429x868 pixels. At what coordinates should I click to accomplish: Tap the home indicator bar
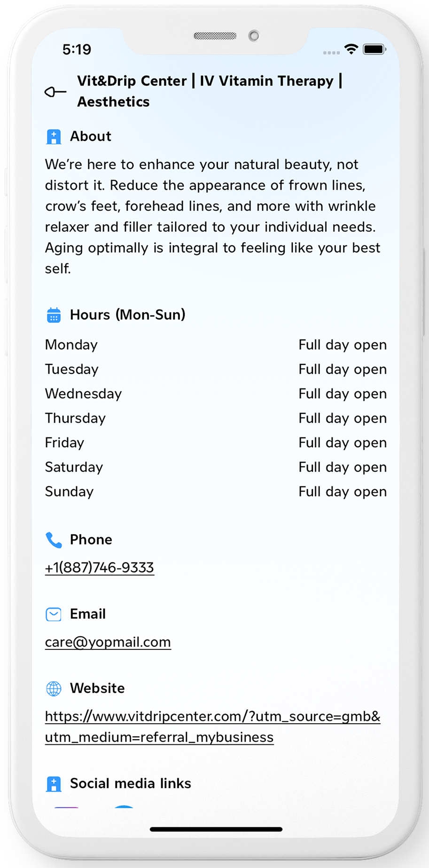click(216, 829)
